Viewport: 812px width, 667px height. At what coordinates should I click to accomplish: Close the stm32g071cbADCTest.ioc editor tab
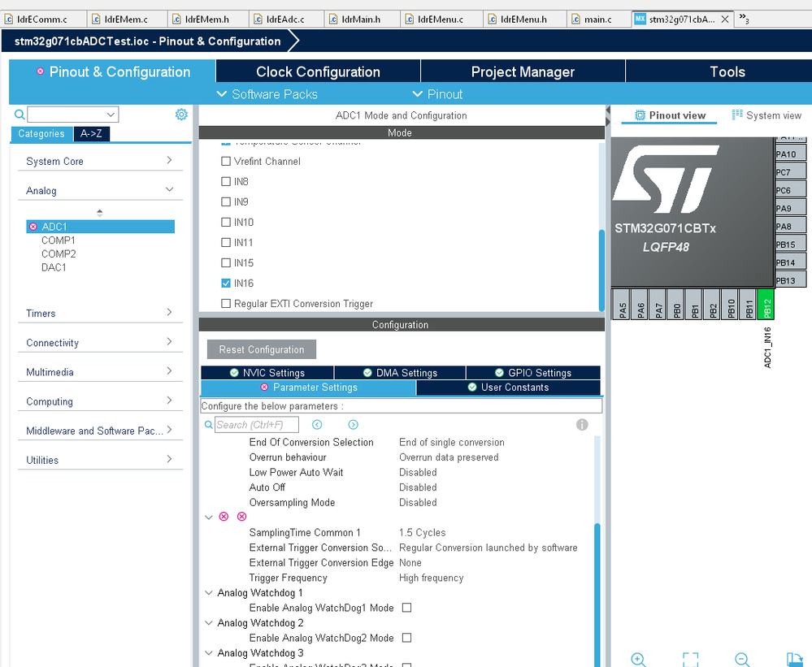click(x=726, y=19)
